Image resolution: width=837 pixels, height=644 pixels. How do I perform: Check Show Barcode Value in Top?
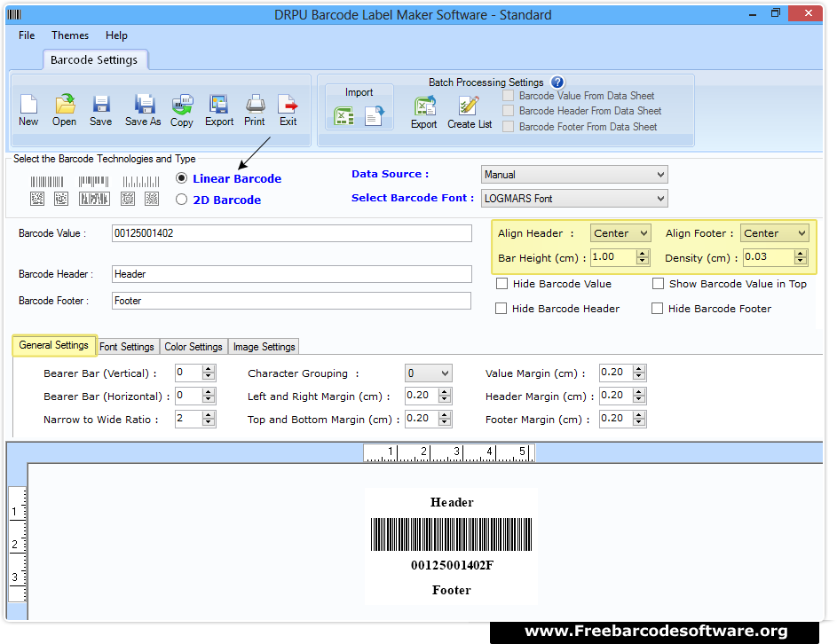pos(659,284)
